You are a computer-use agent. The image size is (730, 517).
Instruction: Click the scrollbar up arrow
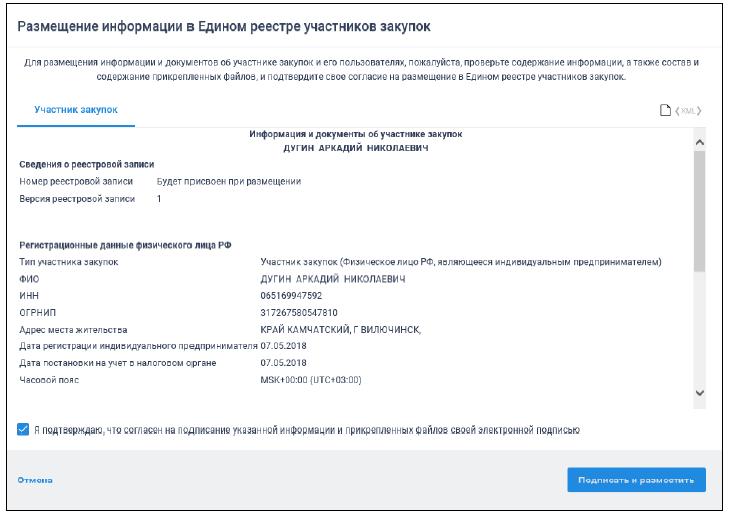[699, 143]
